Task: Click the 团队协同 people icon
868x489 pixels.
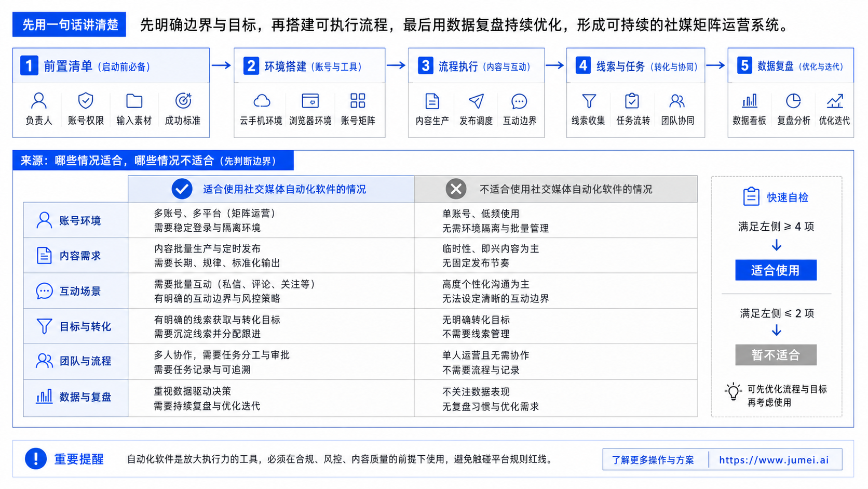Action: click(x=677, y=100)
